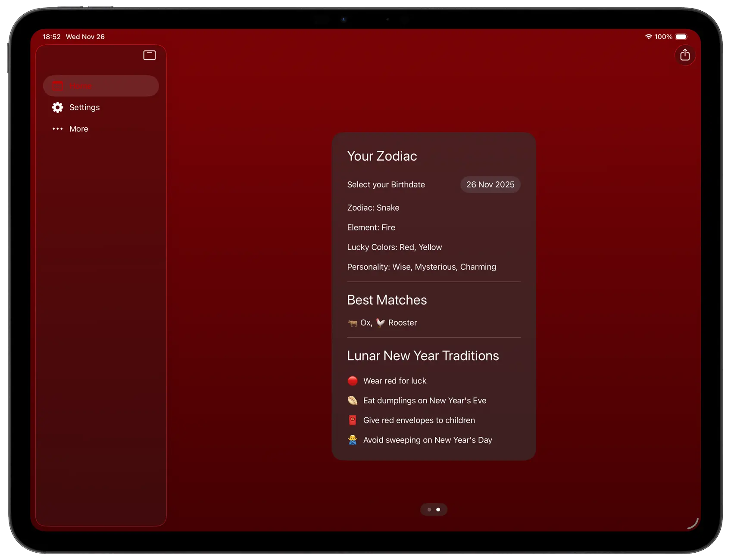Viewport: 731px width, 560px height.
Task: Click the page indicator dots at the bottom
Action: click(434, 510)
